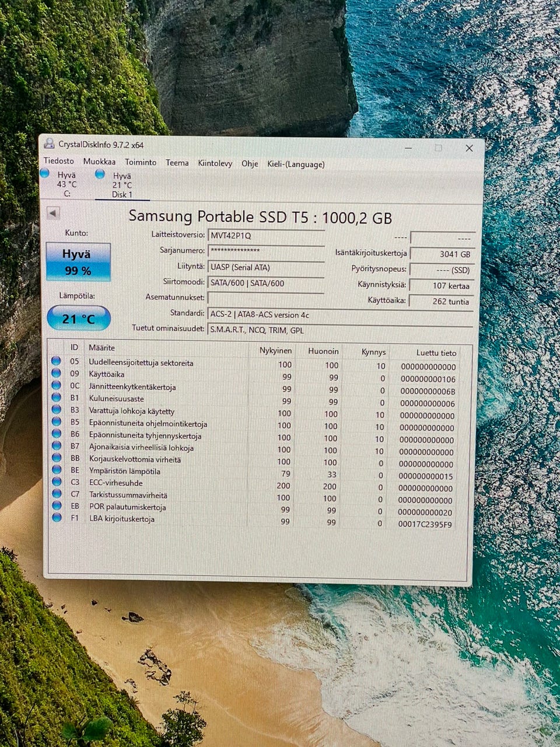
Task: Select the Korjauskelvottomia virheitä row
Action: pos(254,461)
